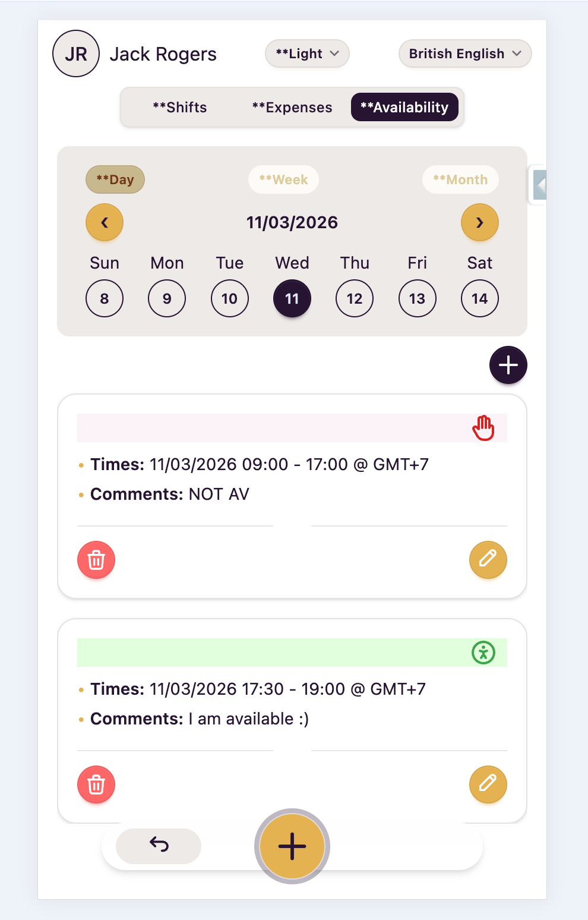Select Friday 13 in the calendar
The height and width of the screenshot is (920, 588).
pyautogui.click(x=417, y=298)
